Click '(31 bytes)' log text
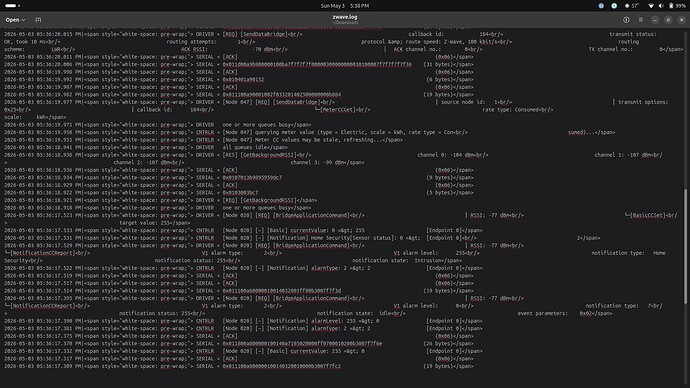This screenshot has height=388, width=690. [438, 65]
